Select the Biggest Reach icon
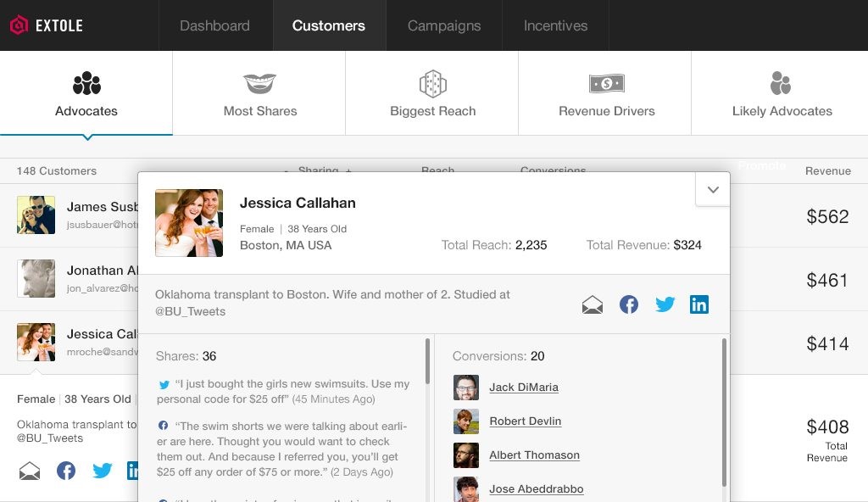 433,83
